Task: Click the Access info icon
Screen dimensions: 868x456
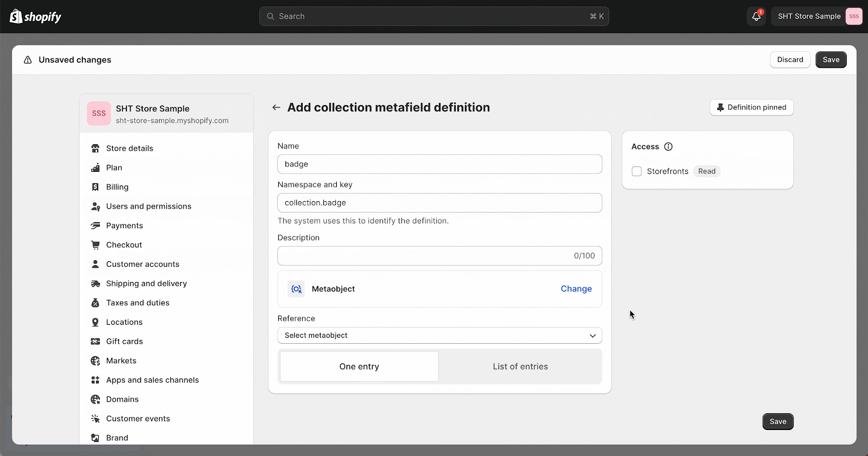Action: 668,147
